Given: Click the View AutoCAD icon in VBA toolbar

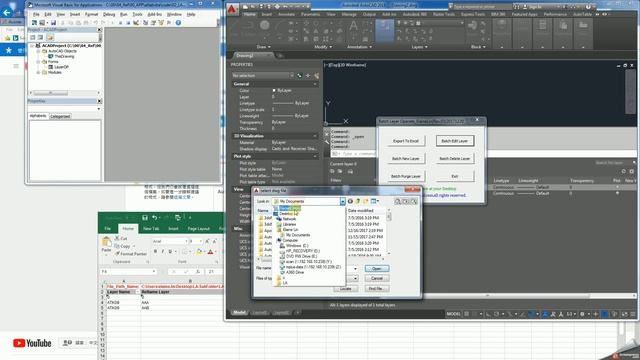Looking at the screenshot, I should click(34, 23).
